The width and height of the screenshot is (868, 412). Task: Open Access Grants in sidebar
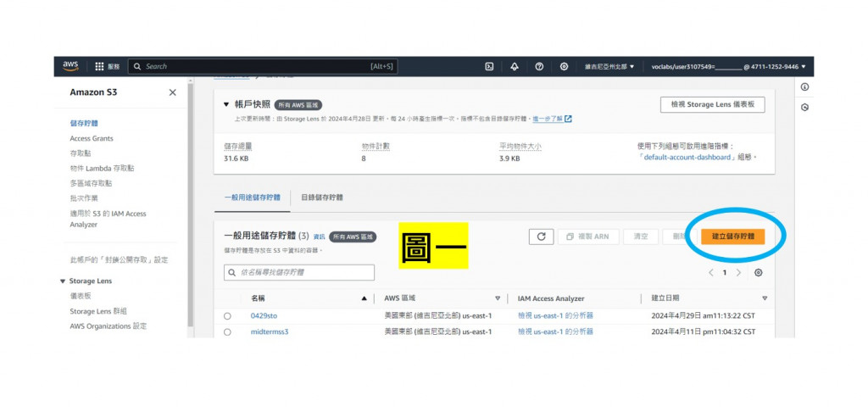[92, 138]
